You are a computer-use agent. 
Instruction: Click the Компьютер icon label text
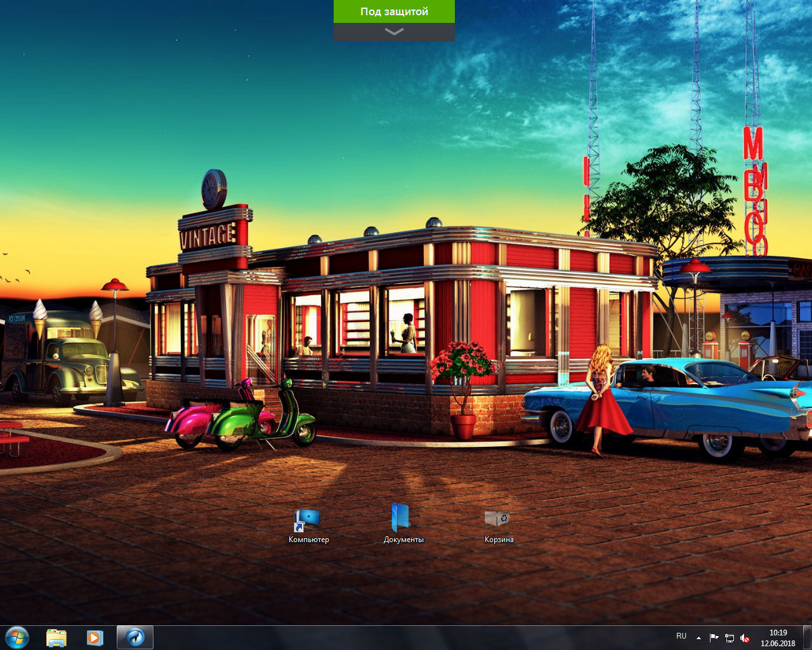[309, 540]
